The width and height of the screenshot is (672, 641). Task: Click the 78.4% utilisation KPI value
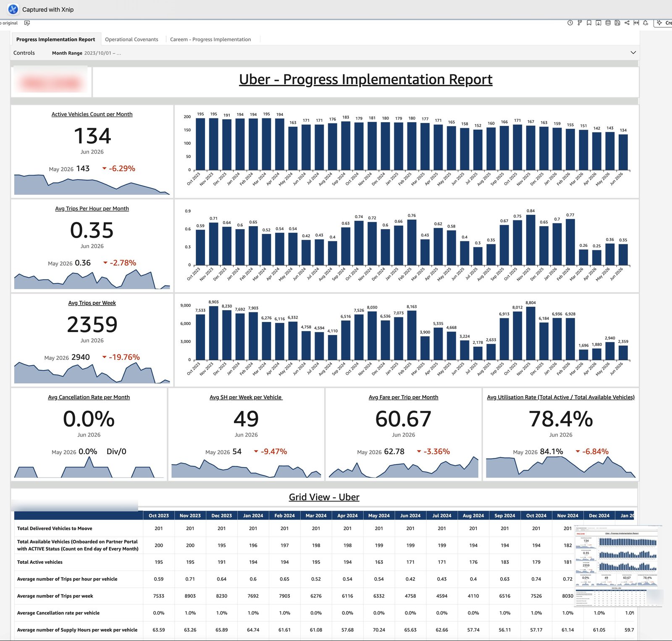(x=561, y=419)
